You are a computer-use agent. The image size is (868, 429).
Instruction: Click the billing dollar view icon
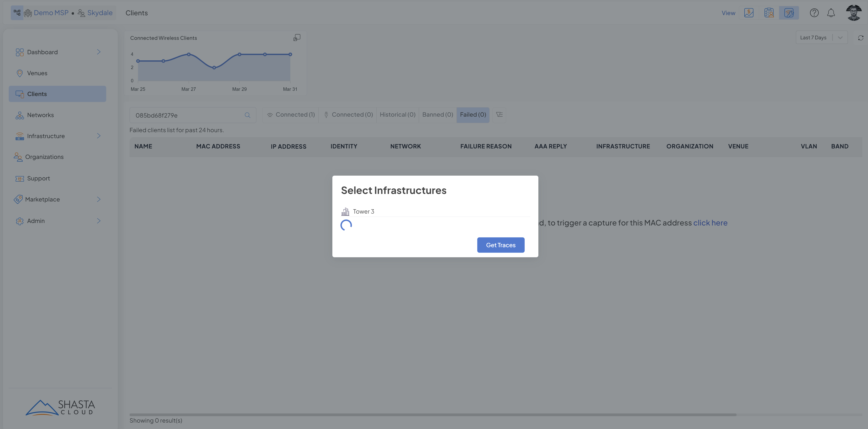749,13
